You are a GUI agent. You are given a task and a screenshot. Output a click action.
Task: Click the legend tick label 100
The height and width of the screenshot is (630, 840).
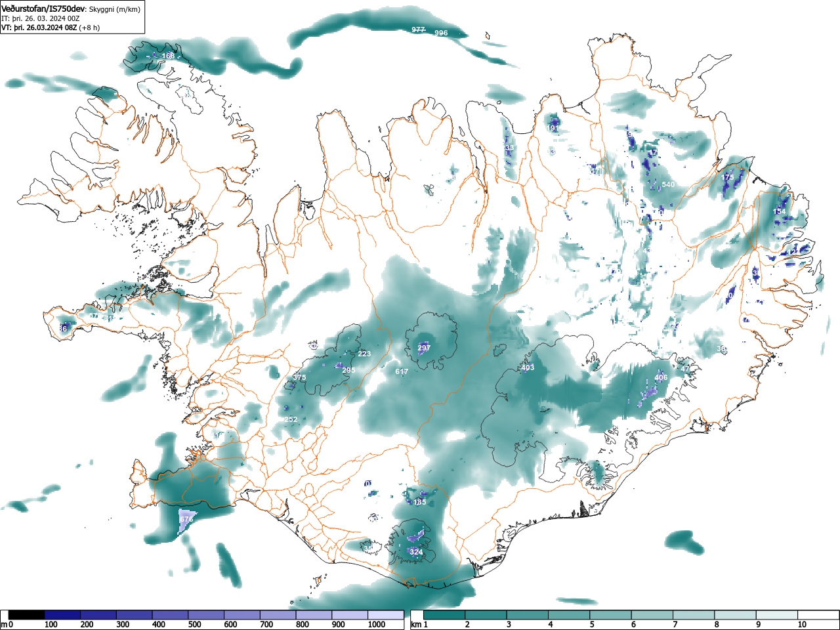tap(51, 625)
